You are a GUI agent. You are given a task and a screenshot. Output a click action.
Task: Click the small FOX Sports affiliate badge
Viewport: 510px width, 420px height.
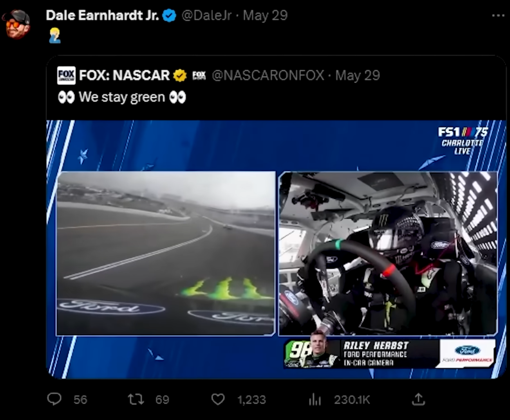pyautogui.click(x=199, y=75)
